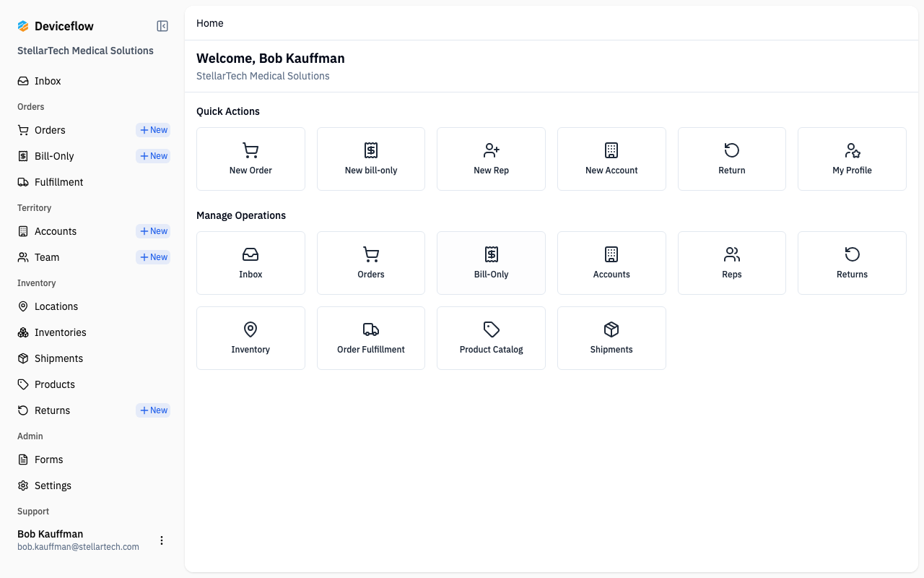This screenshot has height=578, width=924.
Task: Click the Deviceflow logo icon
Action: [23, 26]
